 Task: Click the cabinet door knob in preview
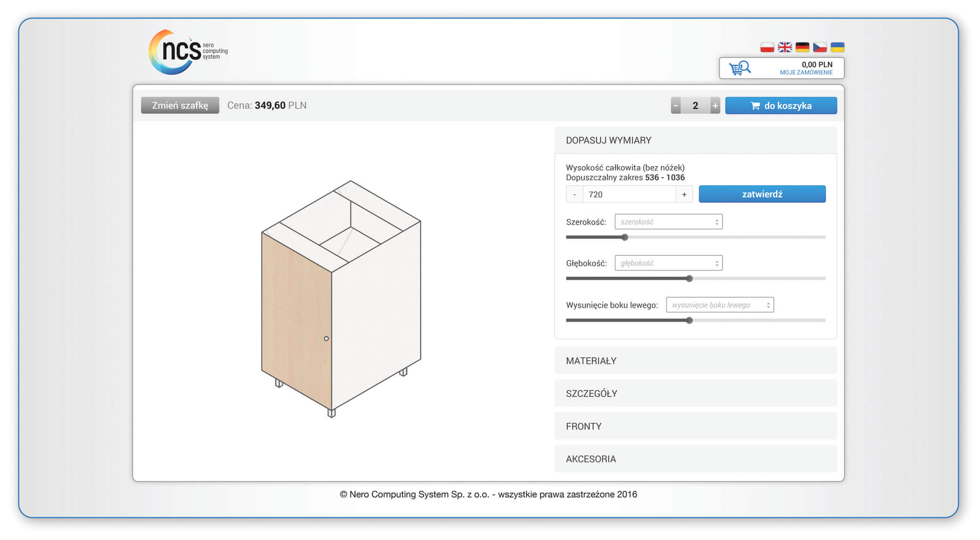pyautogui.click(x=326, y=338)
